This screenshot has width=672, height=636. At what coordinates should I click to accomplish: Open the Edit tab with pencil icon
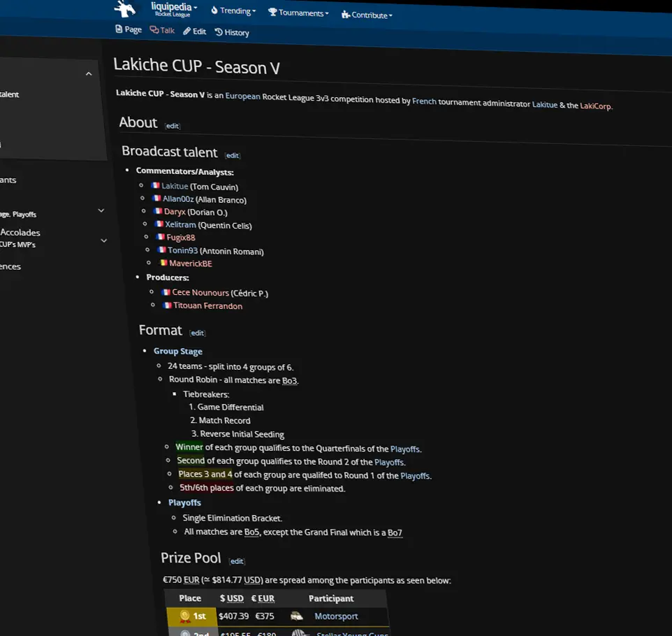coord(195,31)
